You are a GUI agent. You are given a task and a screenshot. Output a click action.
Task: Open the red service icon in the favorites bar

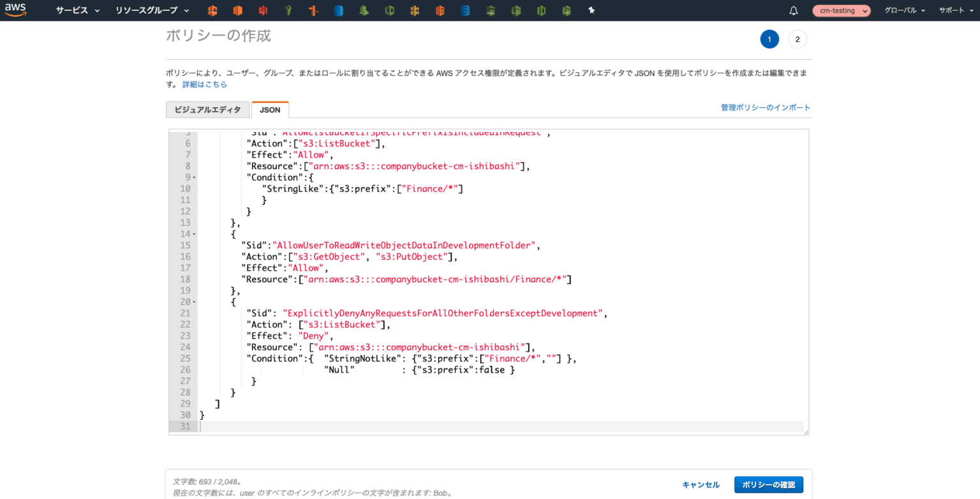click(x=262, y=10)
